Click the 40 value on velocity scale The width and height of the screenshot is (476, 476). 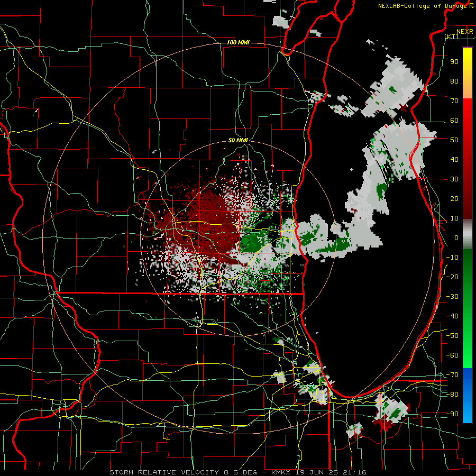pyautogui.click(x=454, y=159)
